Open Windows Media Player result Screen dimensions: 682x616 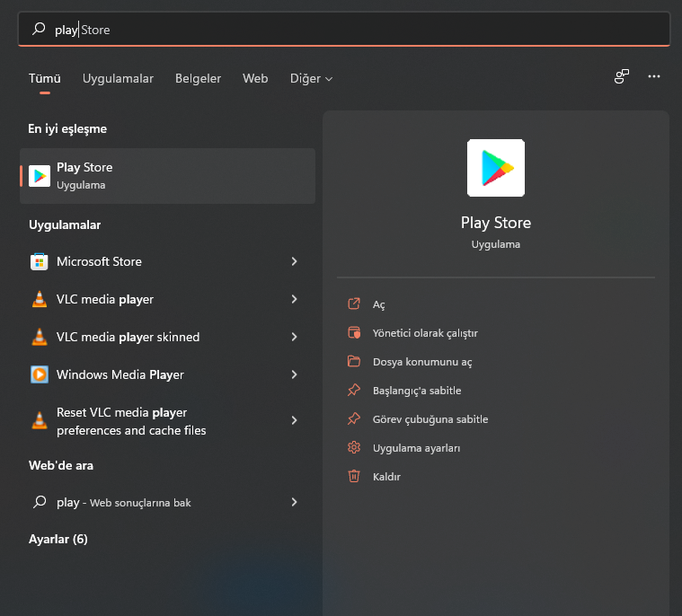click(167, 374)
